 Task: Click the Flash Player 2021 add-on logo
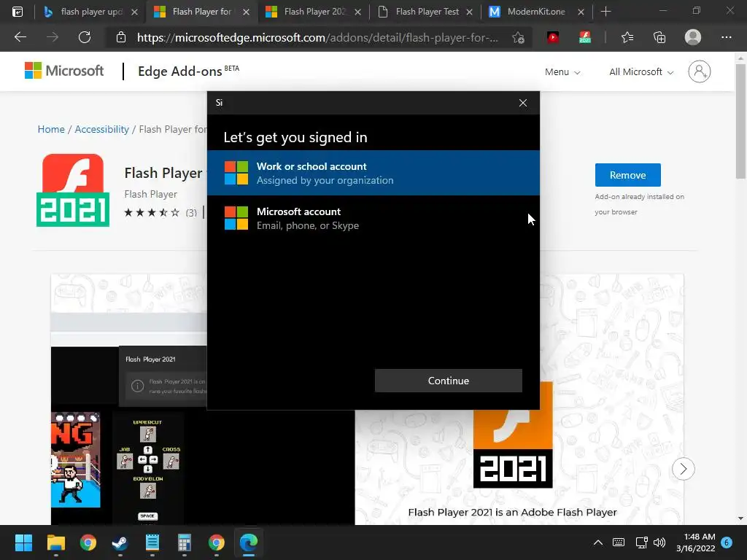point(73,190)
